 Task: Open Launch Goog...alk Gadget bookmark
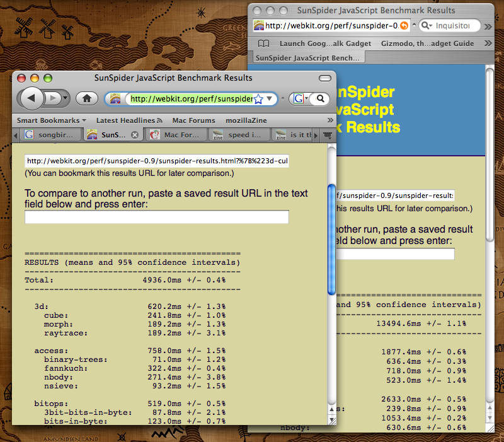click(x=325, y=44)
